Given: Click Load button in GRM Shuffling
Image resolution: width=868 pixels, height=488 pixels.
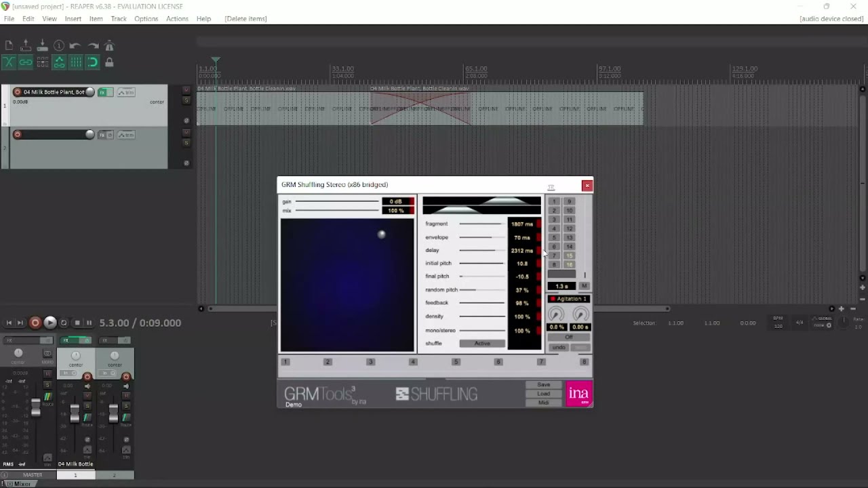Looking at the screenshot, I should [544, 394].
